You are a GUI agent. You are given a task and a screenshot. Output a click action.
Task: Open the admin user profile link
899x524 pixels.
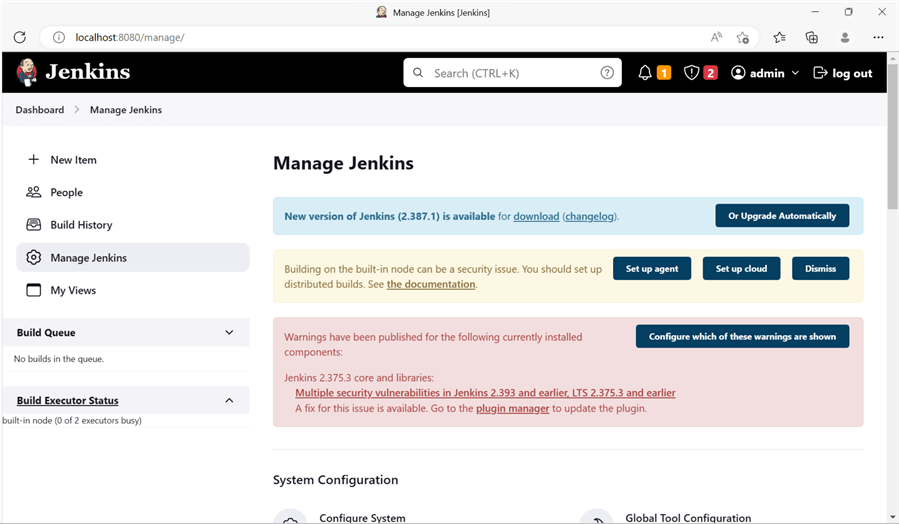click(757, 73)
